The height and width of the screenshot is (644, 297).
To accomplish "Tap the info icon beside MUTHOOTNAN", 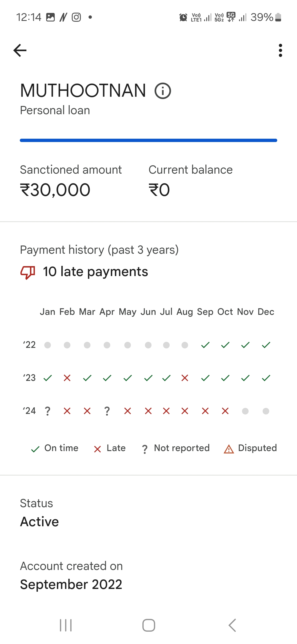I will pos(163,91).
